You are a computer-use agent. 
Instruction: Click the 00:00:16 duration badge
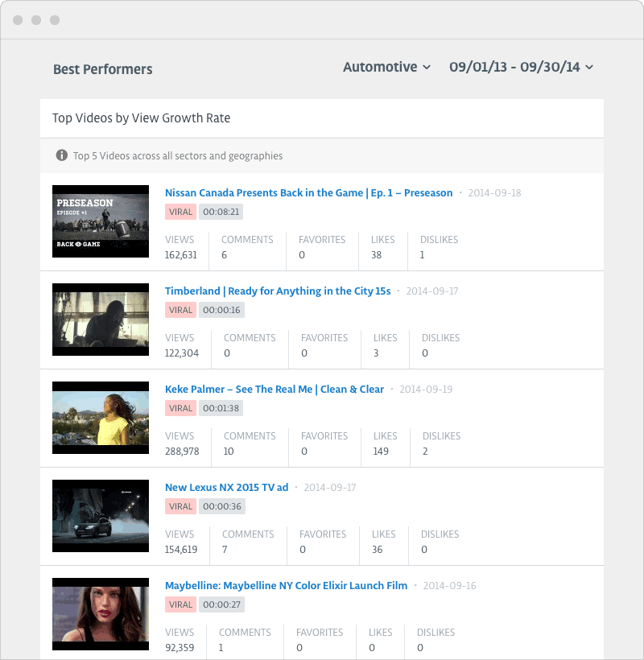click(x=221, y=310)
